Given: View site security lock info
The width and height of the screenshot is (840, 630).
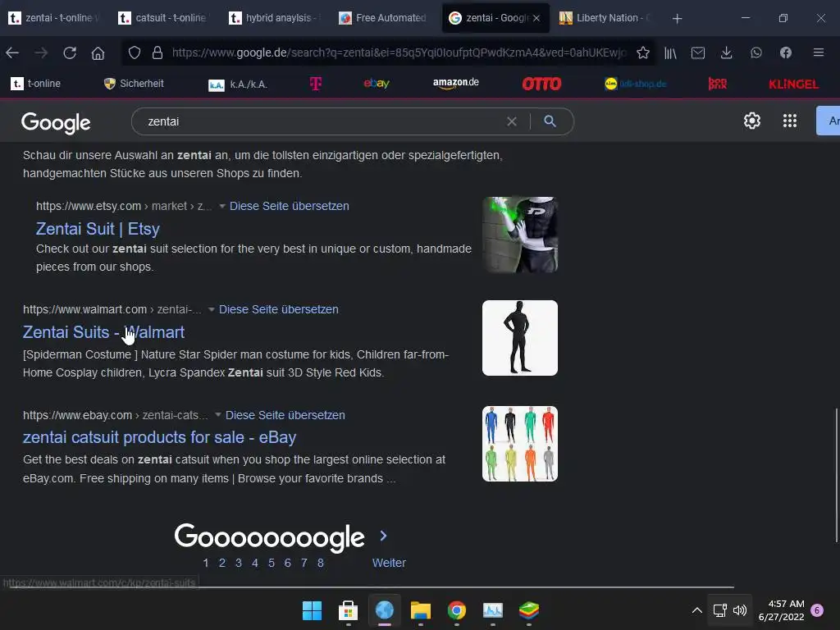Looking at the screenshot, I should point(157,52).
